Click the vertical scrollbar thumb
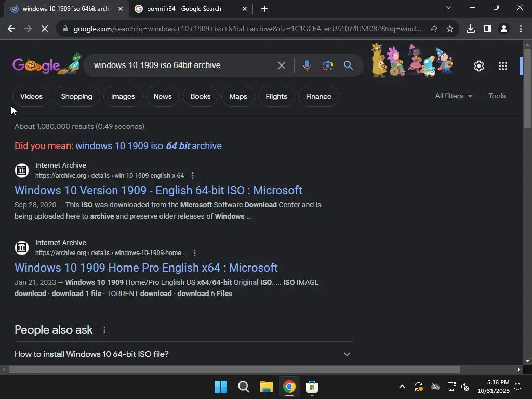Image resolution: width=532 pixels, height=399 pixels. tap(527, 88)
